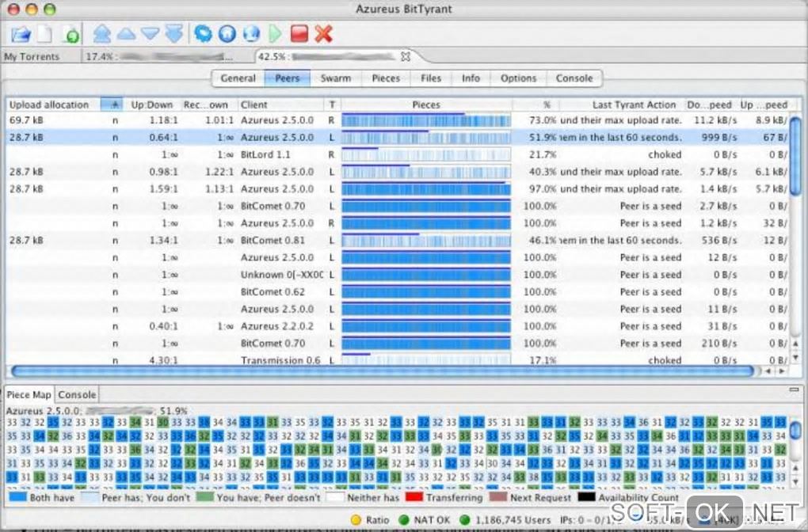Click the black Availability Count legend swatch
Screen dimensions: 808x532
coord(586,497)
